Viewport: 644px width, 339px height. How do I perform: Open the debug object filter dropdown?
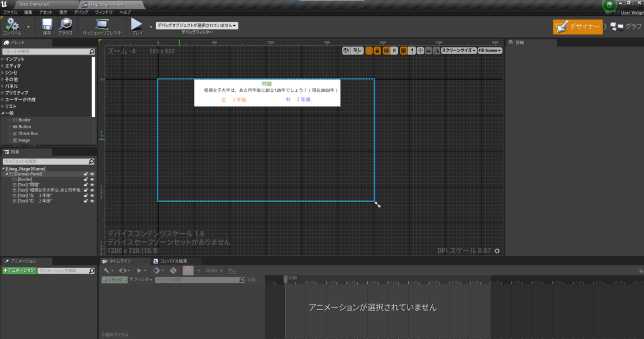[196, 25]
